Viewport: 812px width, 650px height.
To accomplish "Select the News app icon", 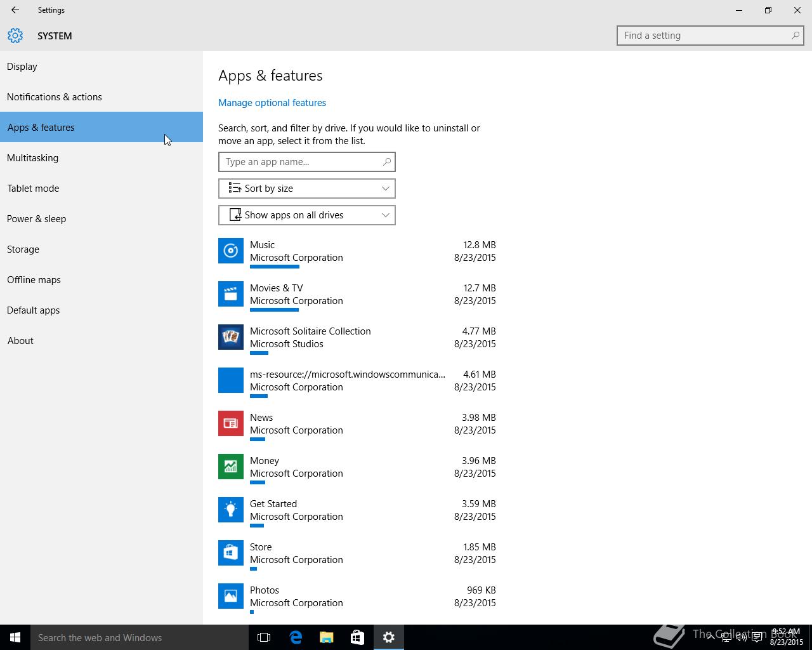I will click(231, 423).
